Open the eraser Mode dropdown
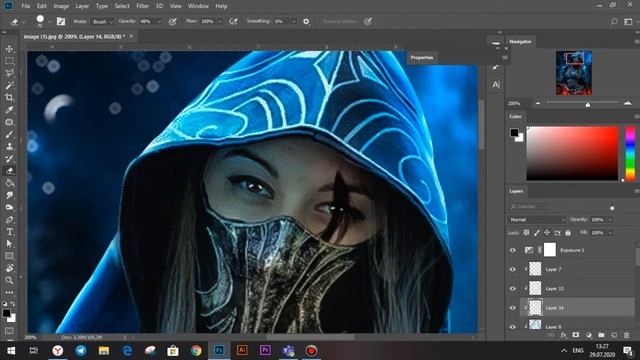Viewport: 640px width, 360px height. [x=102, y=21]
